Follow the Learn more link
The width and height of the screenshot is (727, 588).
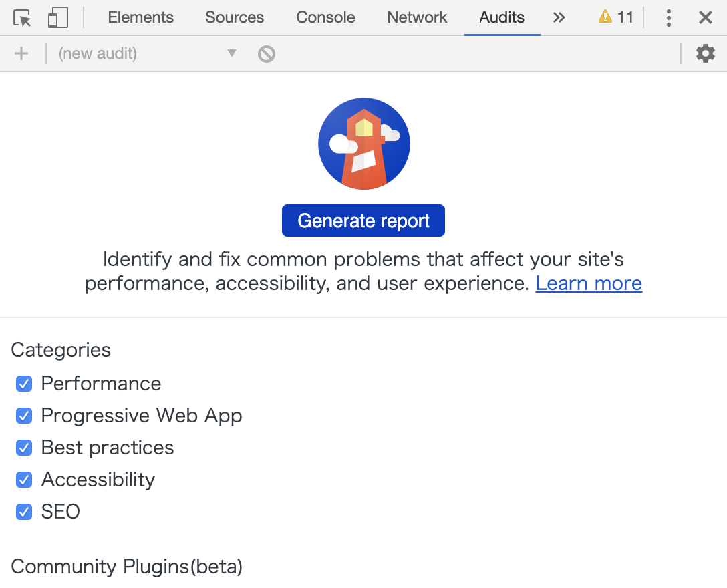(589, 283)
